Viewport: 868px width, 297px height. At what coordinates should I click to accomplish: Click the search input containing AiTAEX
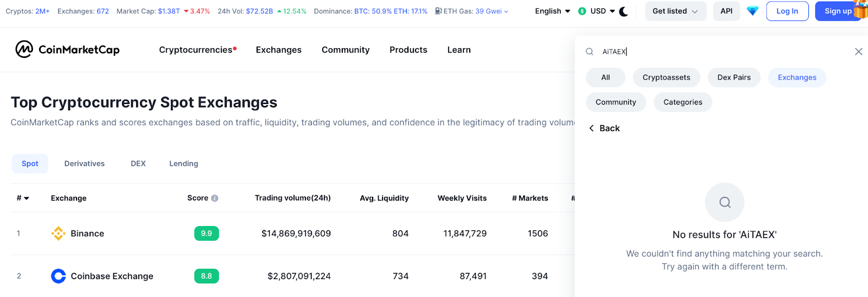coord(724,51)
